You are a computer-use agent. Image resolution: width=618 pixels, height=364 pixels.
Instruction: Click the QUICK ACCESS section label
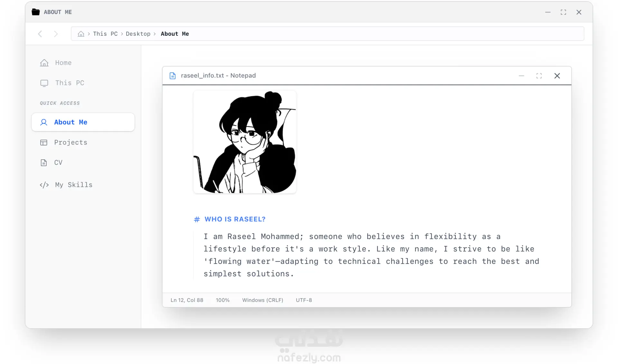tap(60, 103)
